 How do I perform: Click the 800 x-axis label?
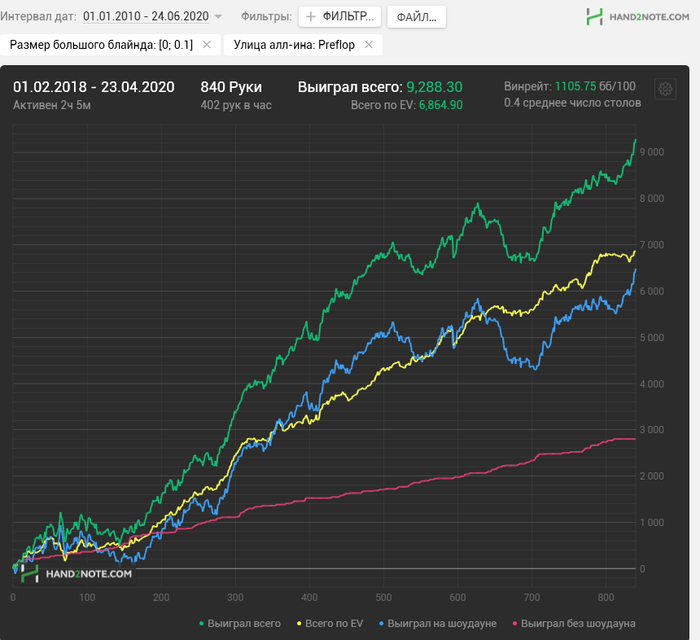pos(606,597)
